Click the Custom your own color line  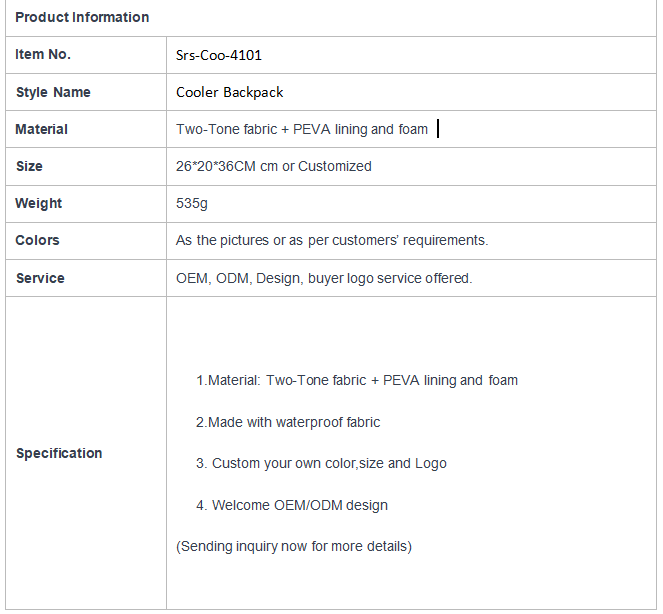click(321, 463)
